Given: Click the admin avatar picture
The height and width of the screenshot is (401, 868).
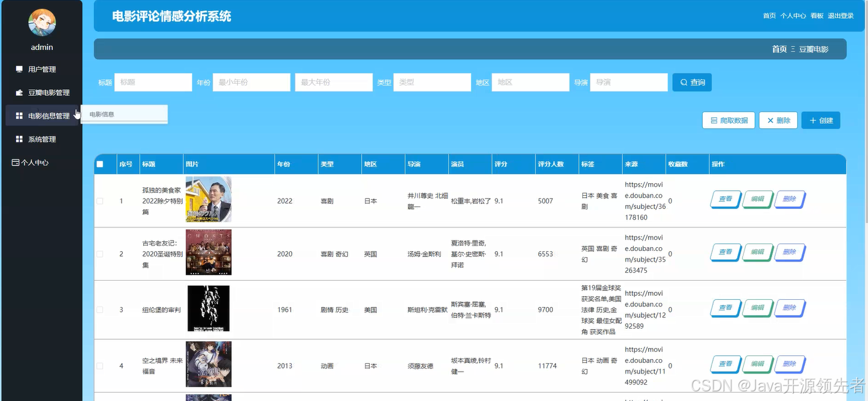Looking at the screenshot, I should [42, 23].
